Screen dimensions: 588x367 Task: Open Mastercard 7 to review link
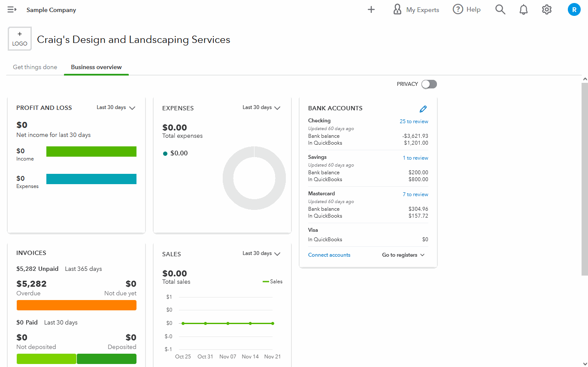point(415,194)
